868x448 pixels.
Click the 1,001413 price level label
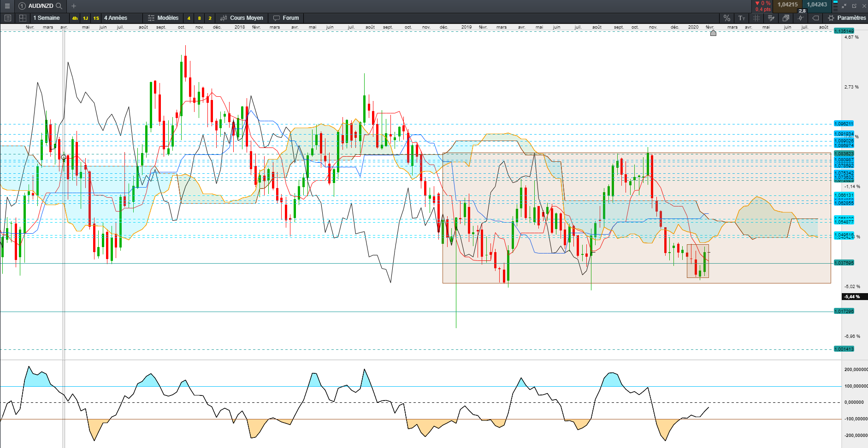(844, 349)
